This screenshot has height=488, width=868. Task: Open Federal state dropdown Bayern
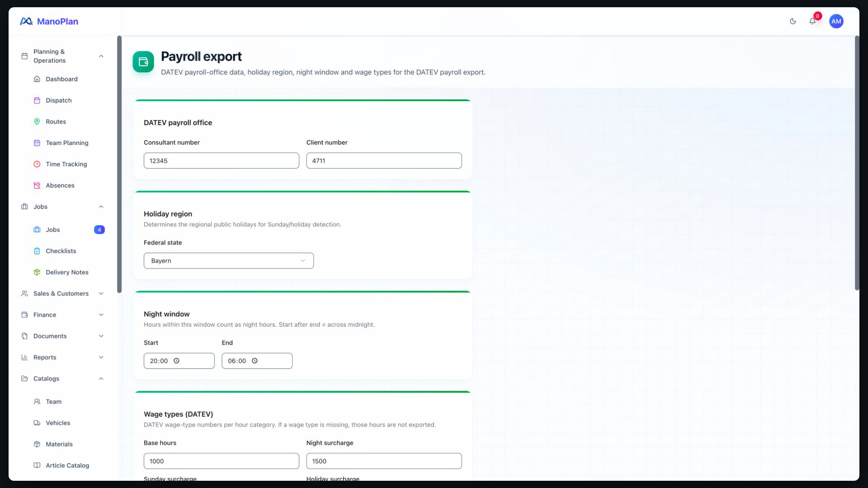pos(229,261)
